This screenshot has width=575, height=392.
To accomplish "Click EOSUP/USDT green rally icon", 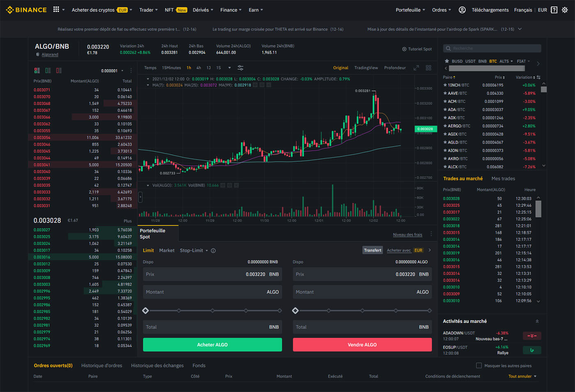I will coord(532,350).
